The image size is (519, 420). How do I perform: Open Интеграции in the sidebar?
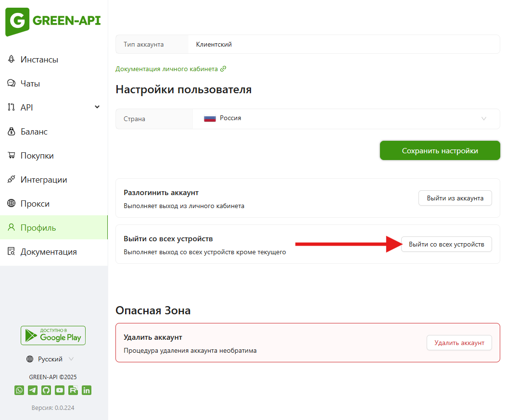tap(43, 180)
